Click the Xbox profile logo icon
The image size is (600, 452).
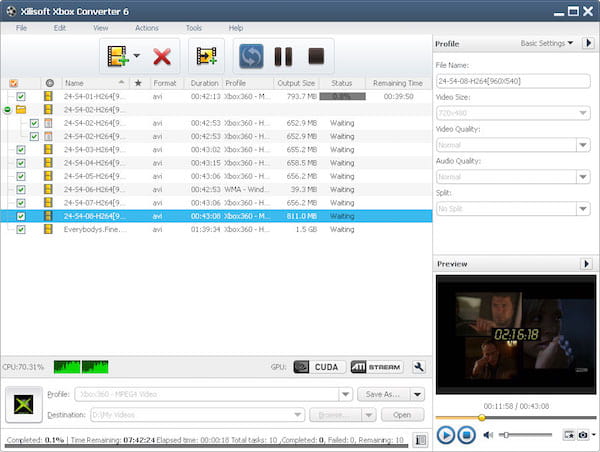[x=24, y=405]
